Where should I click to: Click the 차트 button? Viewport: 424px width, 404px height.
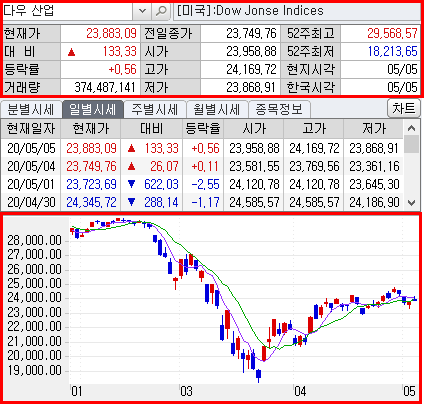click(404, 108)
